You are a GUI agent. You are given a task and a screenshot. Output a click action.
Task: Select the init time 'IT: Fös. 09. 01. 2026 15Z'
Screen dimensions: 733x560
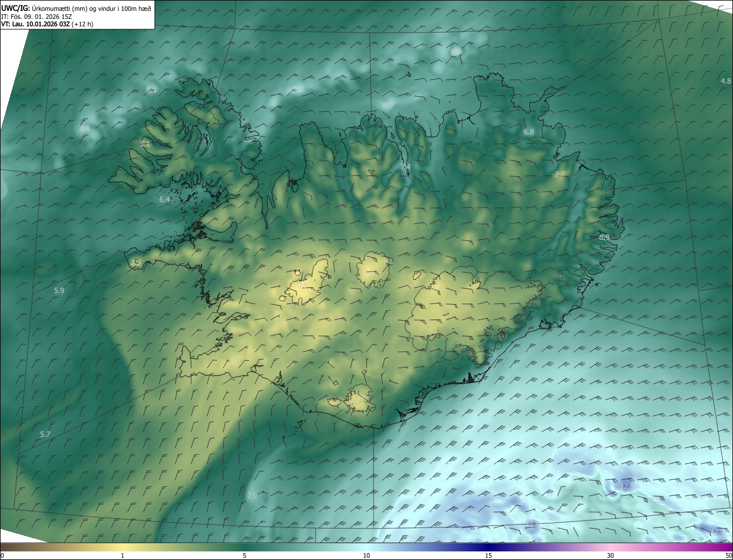(37, 16)
